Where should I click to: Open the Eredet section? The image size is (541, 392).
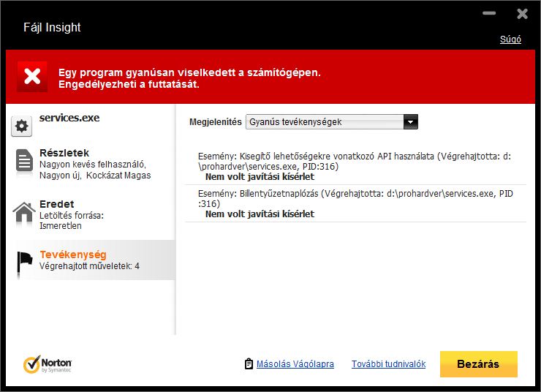click(x=56, y=204)
